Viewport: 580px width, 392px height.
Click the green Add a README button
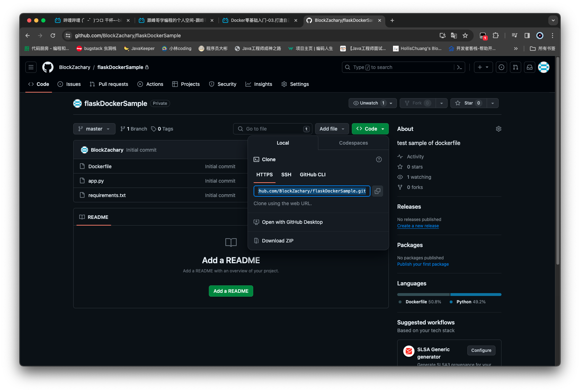[x=231, y=291]
